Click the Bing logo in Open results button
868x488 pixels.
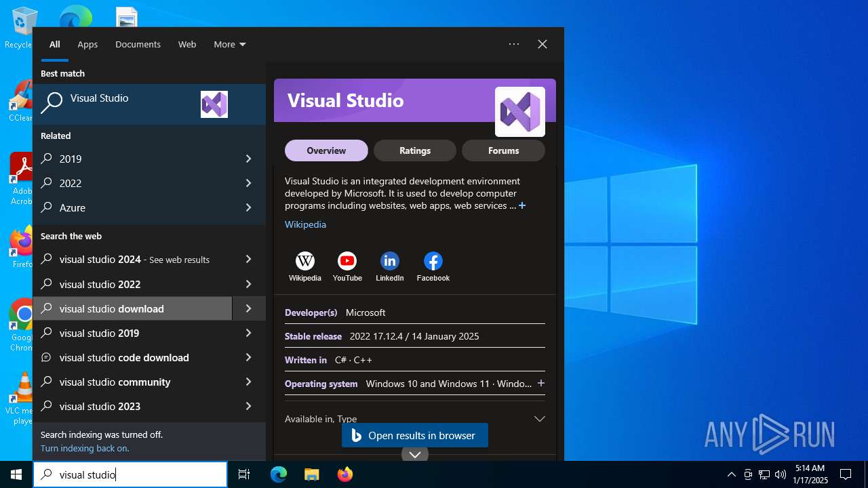click(356, 435)
